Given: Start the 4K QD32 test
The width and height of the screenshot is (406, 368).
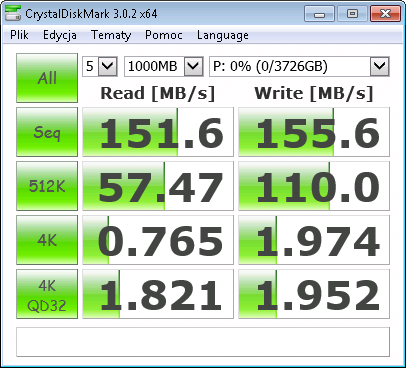Looking at the screenshot, I should [x=47, y=294].
